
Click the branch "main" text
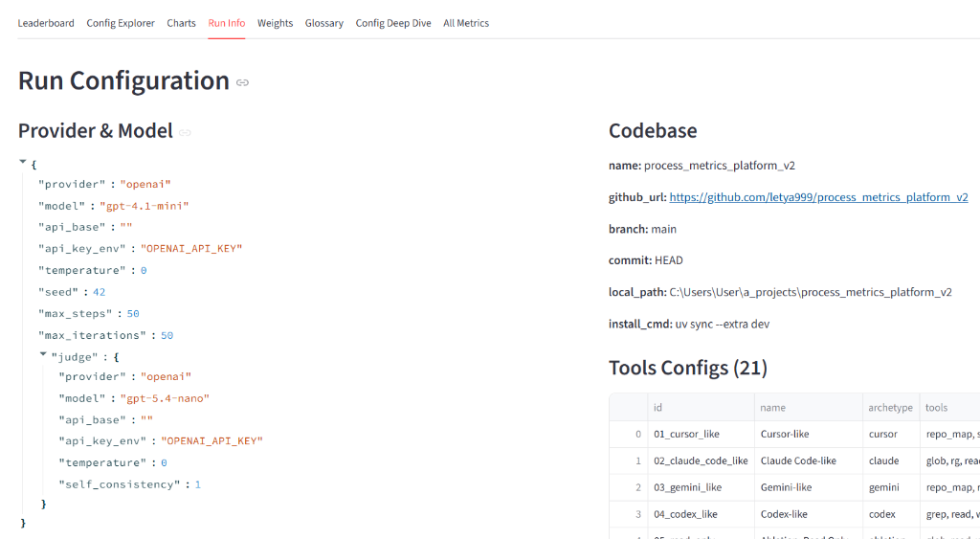pos(664,229)
